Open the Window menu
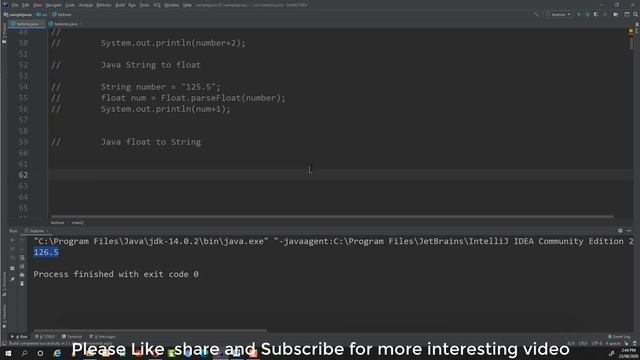Image resolution: width=640 pixels, height=360 pixels. pyautogui.click(x=171, y=5)
